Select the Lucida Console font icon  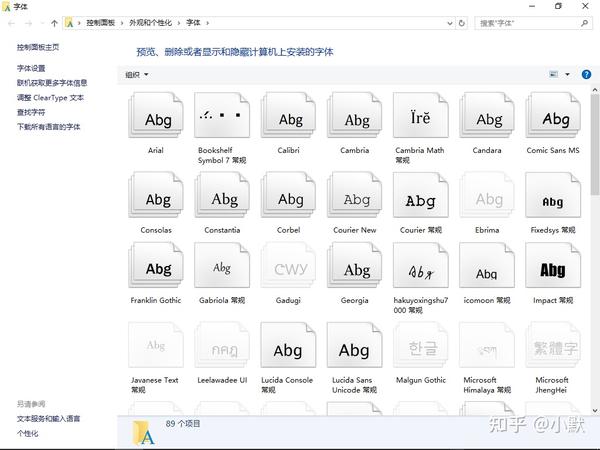288,345
